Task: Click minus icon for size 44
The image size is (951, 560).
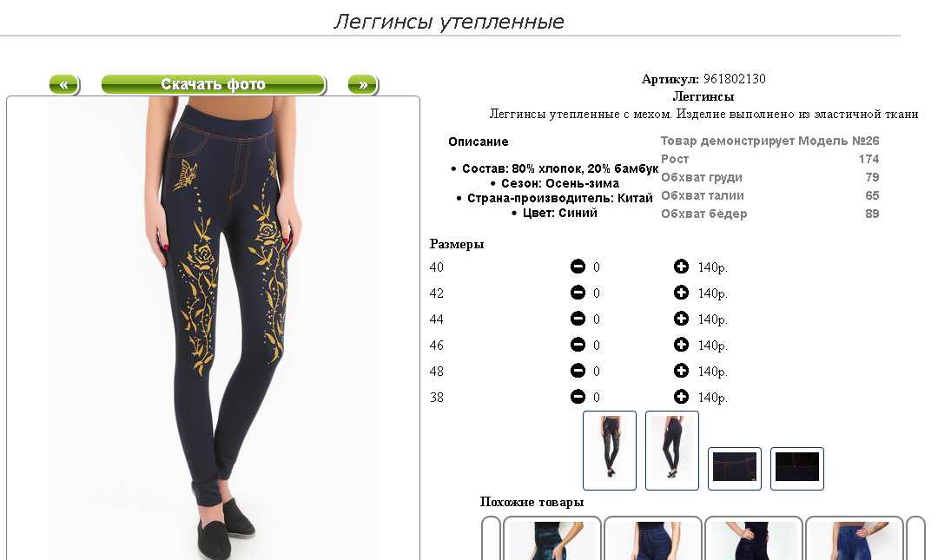Action: (578, 319)
